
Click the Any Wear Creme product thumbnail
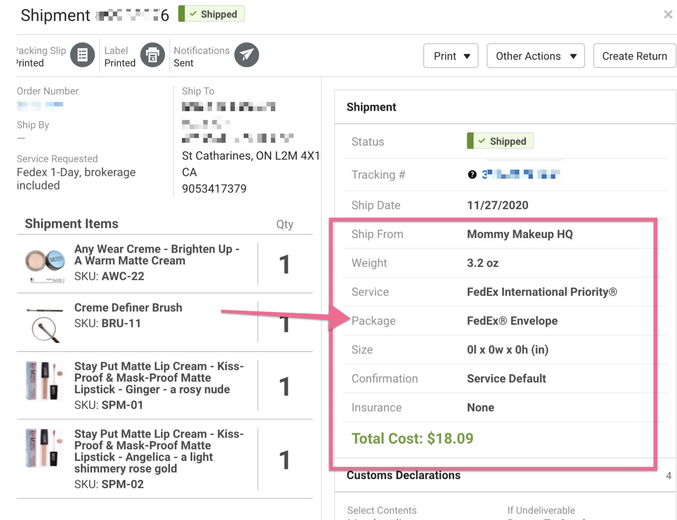point(45,262)
